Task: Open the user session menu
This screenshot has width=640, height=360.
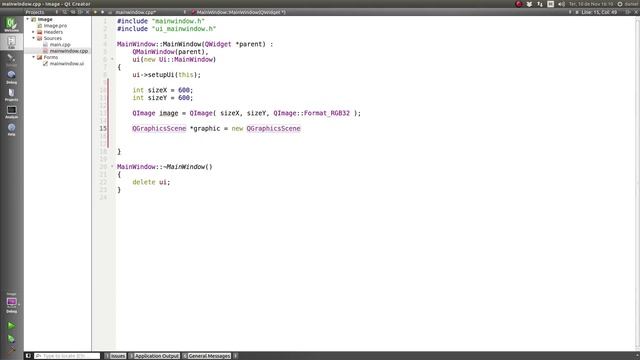Action: 628,4
